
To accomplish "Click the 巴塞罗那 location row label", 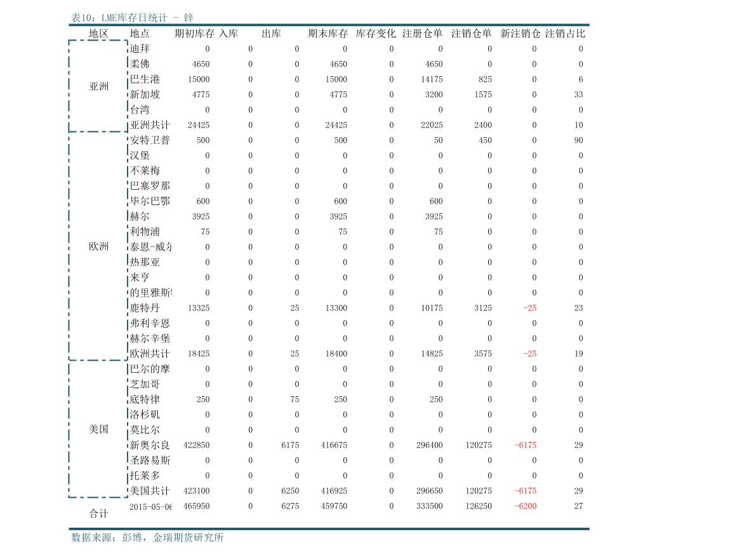I will pos(150,185).
